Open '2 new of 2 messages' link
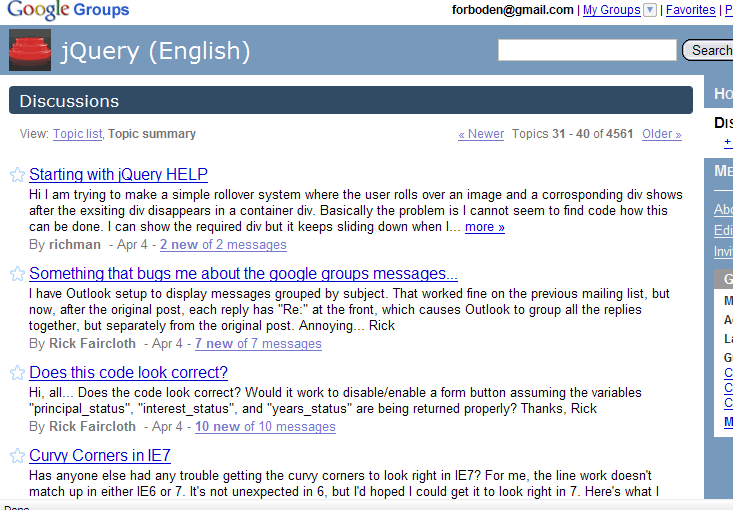Screen dimensions: 733x510 (x=223, y=244)
